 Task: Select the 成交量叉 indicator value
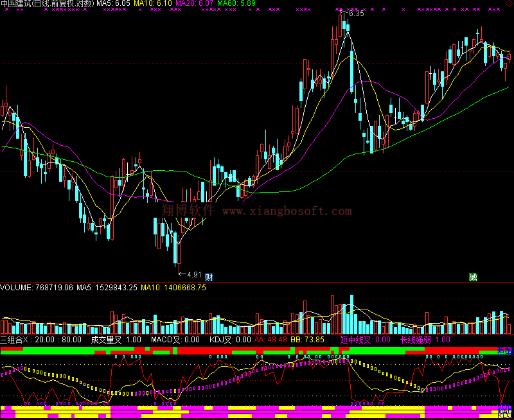[x=116, y=340]
